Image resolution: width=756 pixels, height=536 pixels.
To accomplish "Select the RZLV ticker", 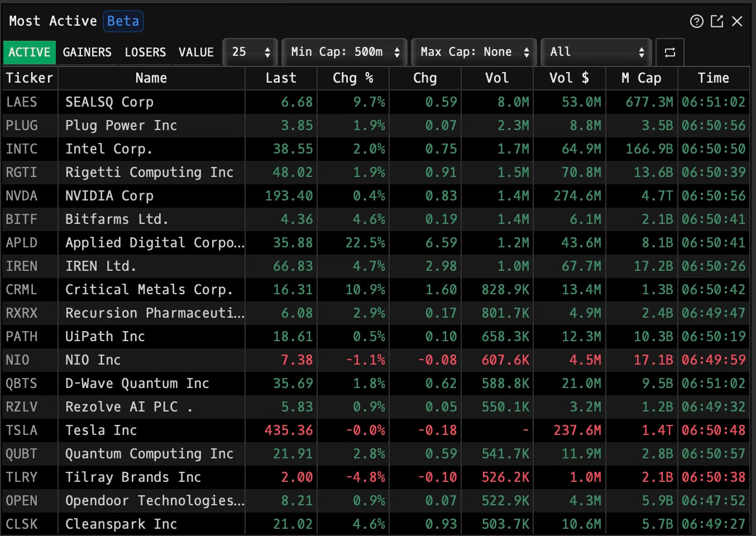I will tap(22, 407).
